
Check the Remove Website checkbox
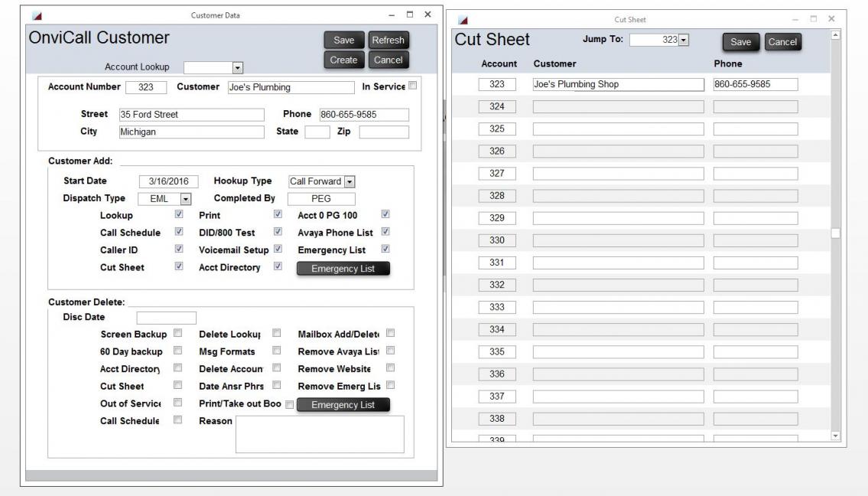click(390, 367)
